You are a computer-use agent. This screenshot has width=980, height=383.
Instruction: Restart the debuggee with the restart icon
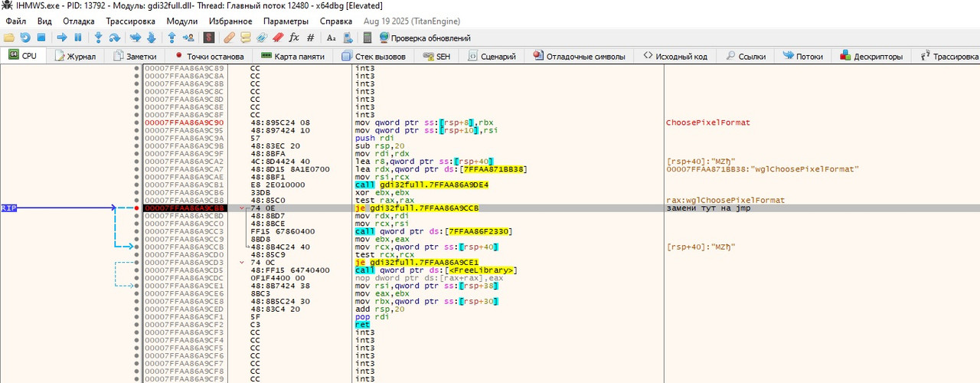coord(25,38)
